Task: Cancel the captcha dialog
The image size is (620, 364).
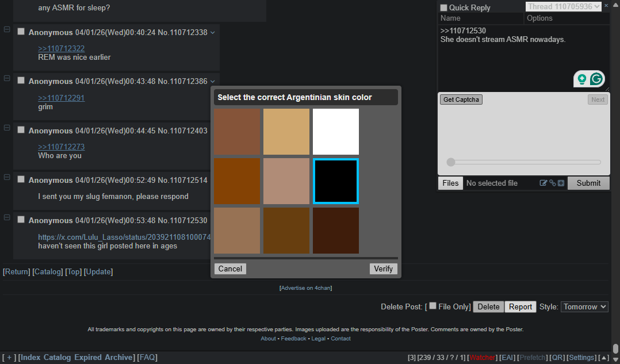Action: [x=230, y=269]
